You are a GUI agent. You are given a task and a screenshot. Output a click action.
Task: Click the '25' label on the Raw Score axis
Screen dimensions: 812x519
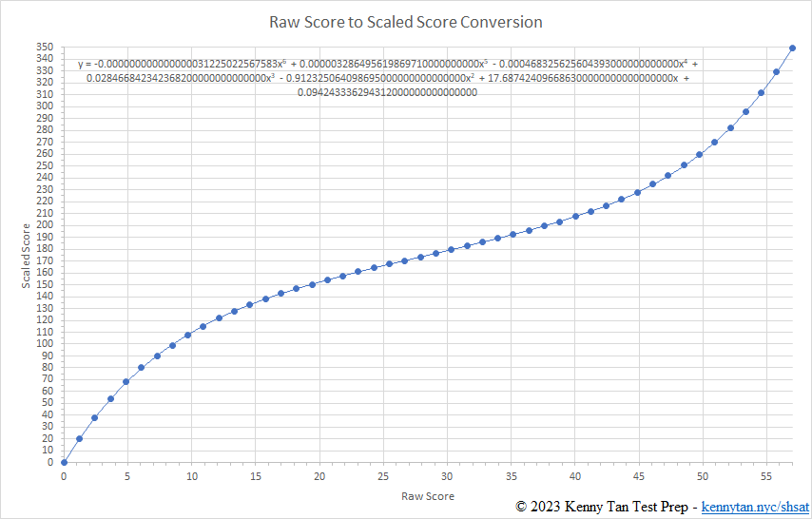383,476
